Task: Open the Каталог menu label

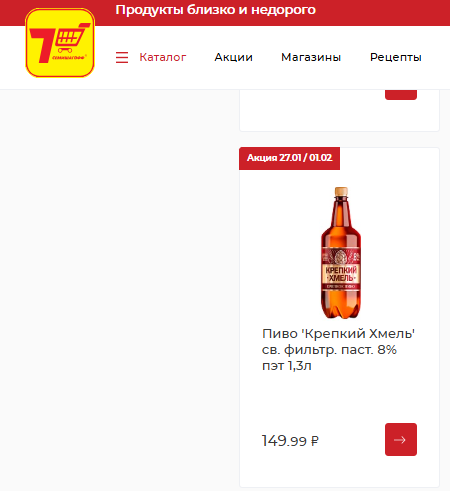Action: pos(163,57)
